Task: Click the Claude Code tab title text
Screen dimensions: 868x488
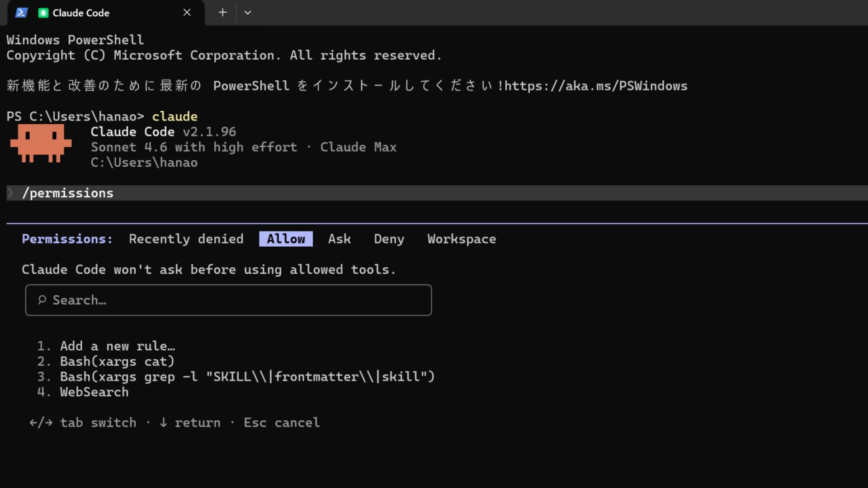Action: (x=80, y=13)
